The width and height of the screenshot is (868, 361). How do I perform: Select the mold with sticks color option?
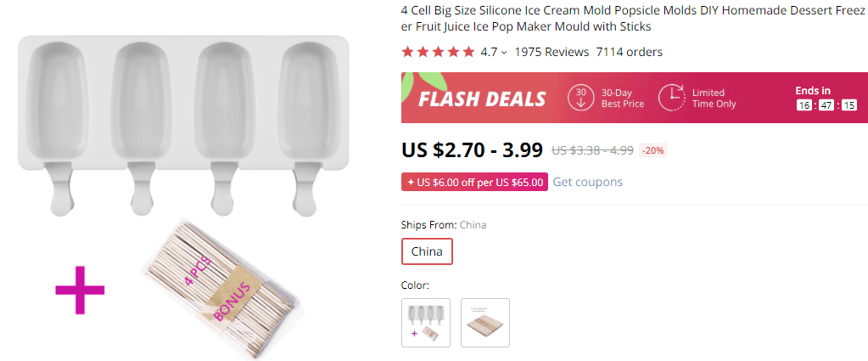(426, 323)
